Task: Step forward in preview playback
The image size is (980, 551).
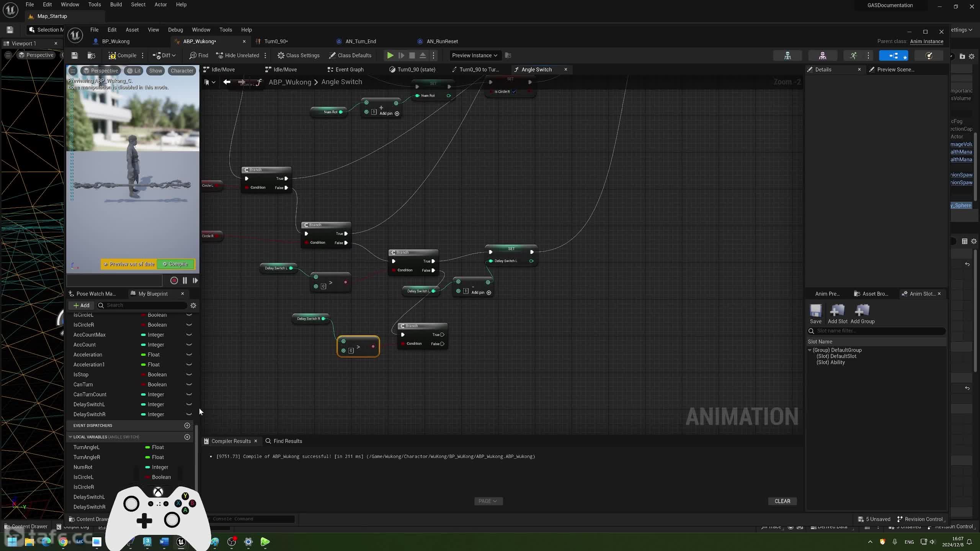Action: coord(195,280)
